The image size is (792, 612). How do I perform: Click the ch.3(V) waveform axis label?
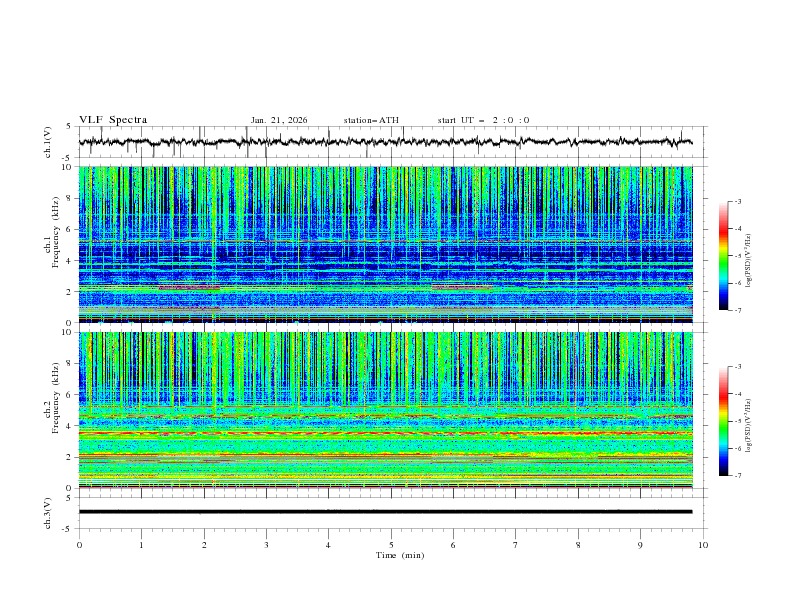click(48, 511)
